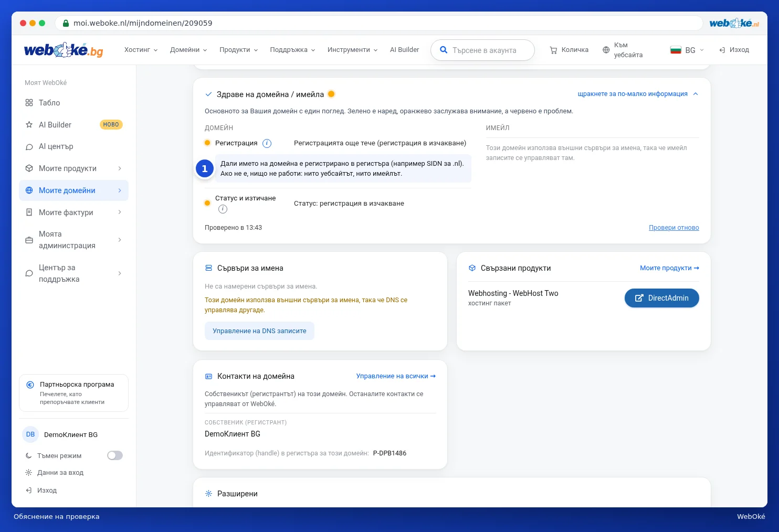Screen dimensions: 779x532
Task: Open the Поддръжка dropdown menu
Action: pyautogui.click(x=292, y=50)
